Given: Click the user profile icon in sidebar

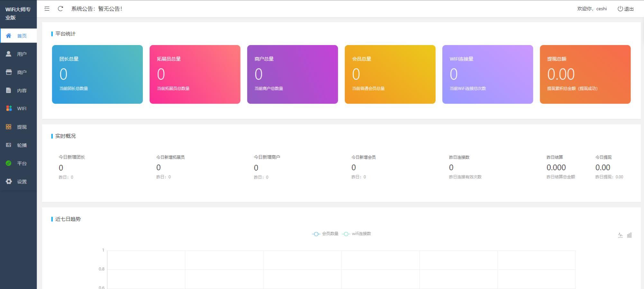Looking at the screenshot, I should tap(9, 54).
